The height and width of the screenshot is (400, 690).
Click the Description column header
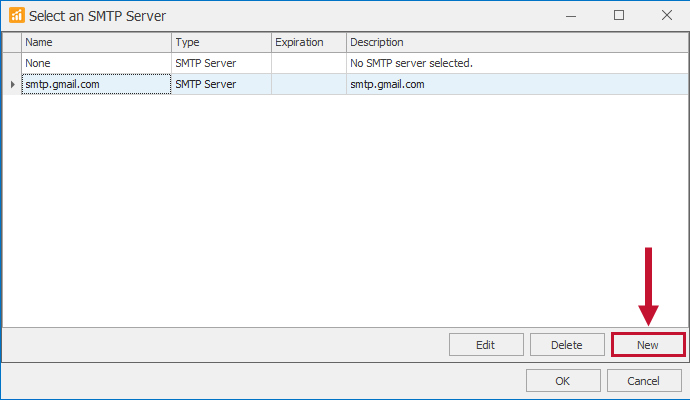tap(515, 42)
